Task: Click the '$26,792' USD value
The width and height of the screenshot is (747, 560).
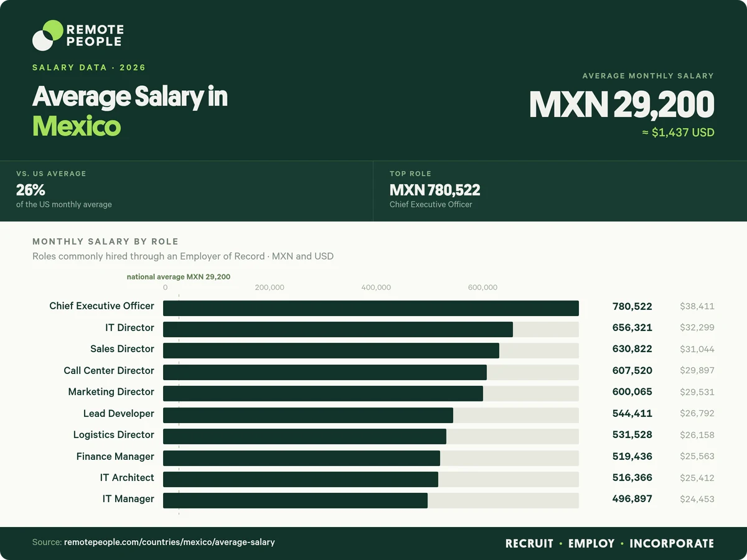Action: pyautogui.click(x=697, y=413)
